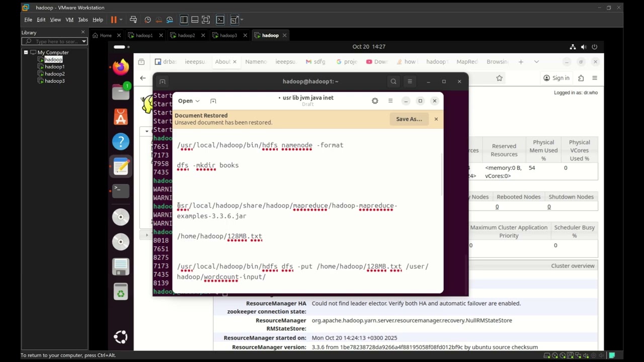
Task: Click the new document icon in text editor
Action: (x=213, y=101)
